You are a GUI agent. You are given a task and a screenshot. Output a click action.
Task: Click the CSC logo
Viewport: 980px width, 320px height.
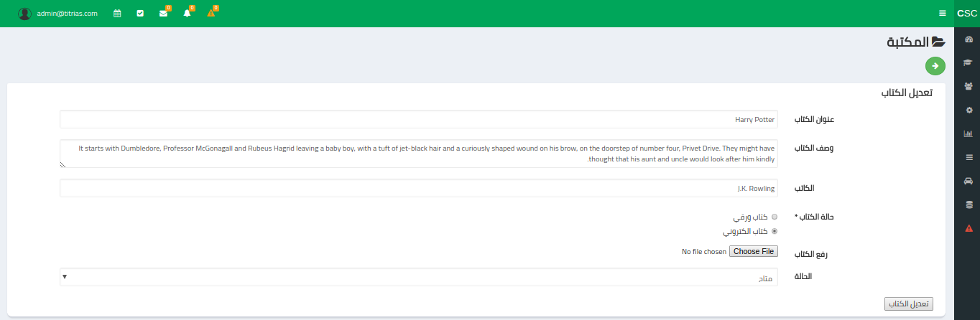click(967, 13)
